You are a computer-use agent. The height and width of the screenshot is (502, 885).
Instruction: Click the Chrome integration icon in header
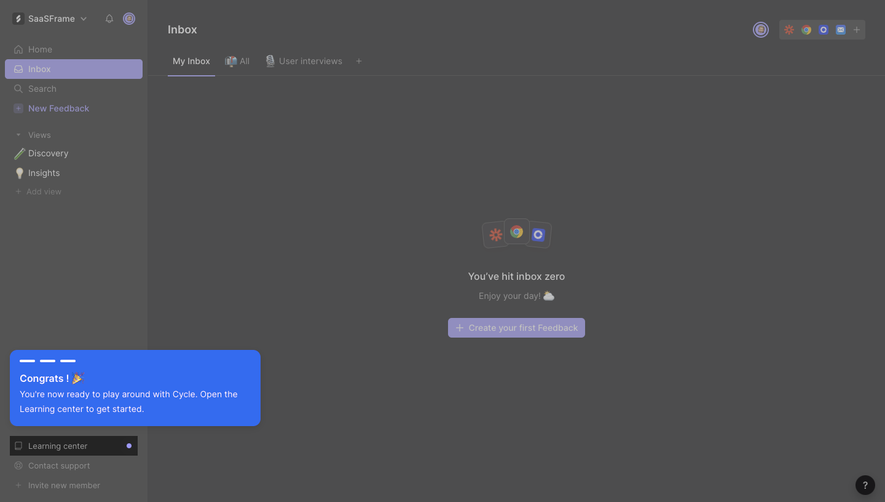806,30
